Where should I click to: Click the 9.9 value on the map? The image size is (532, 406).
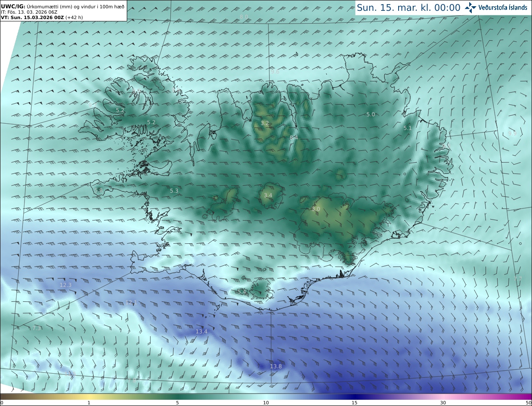point(512,133)
